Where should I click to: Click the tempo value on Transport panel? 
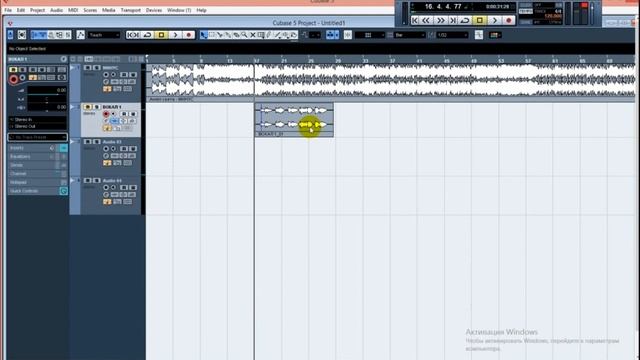tap(553, 17)
